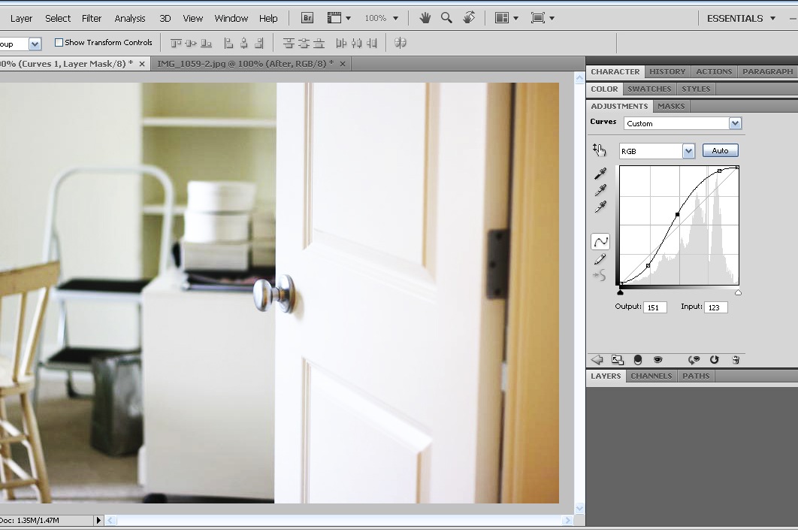Image resolution: width=798 pixels, height=532 pixels.
Task: Activate on-image curve adjustment hand tool
Action: point(600,150)
